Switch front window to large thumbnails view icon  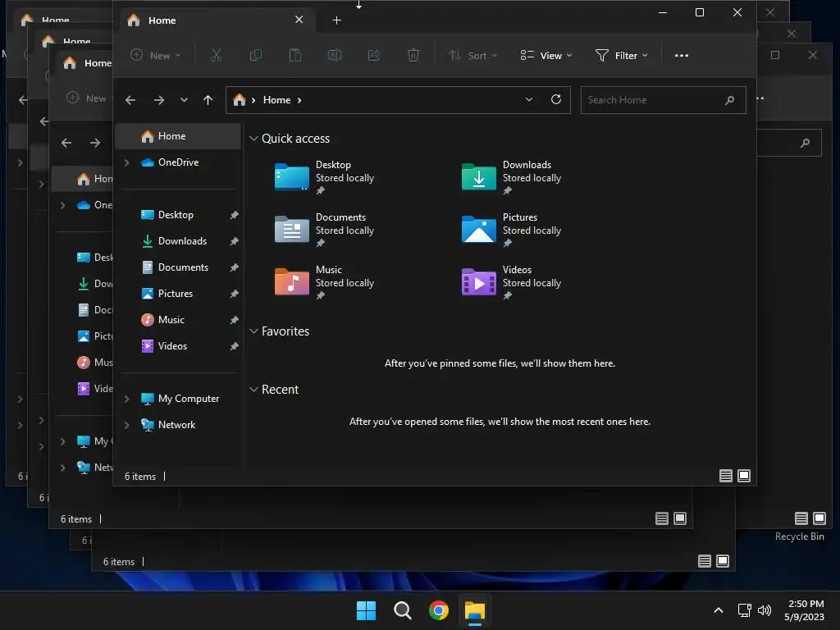pyautogui.click(x=744, y=476)
